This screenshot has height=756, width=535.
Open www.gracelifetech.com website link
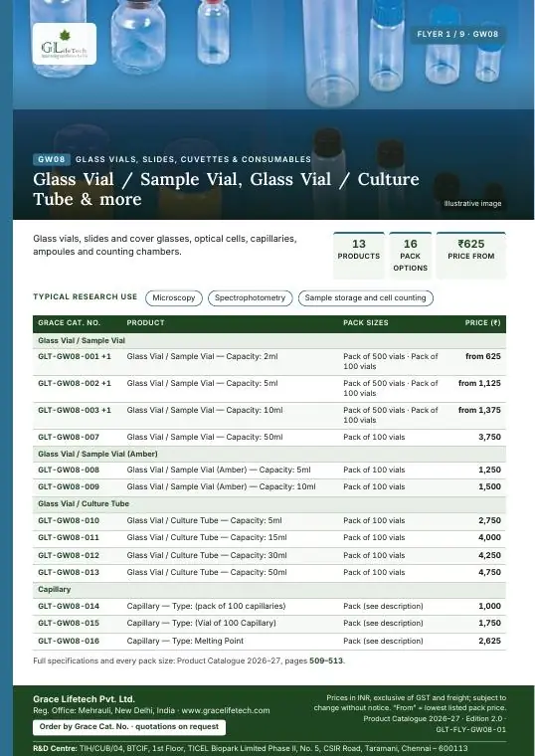(x=226, y=710)
